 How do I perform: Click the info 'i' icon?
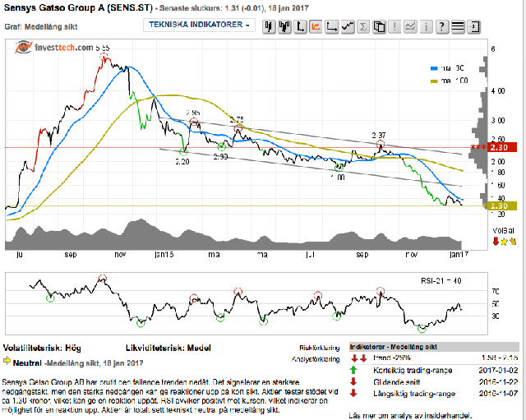[427, 26]
